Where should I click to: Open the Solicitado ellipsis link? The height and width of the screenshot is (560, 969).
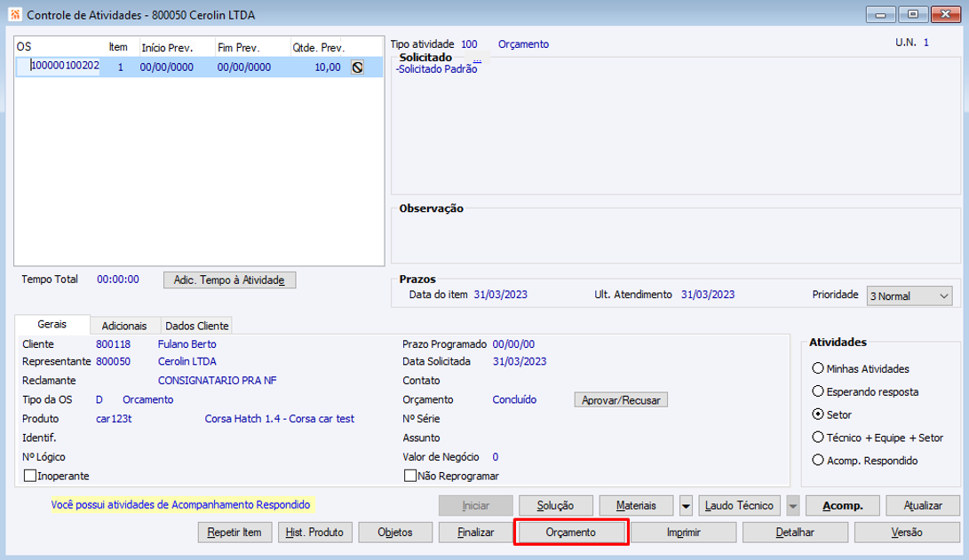pos(477,59)
